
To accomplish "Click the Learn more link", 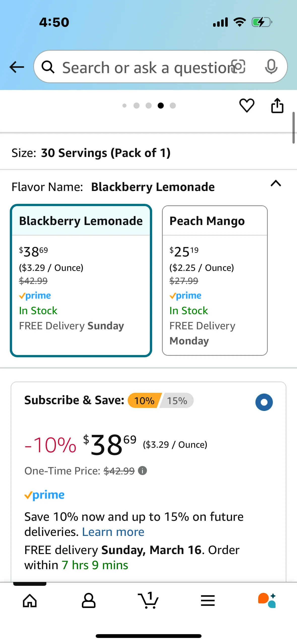I will coord(113,532).
